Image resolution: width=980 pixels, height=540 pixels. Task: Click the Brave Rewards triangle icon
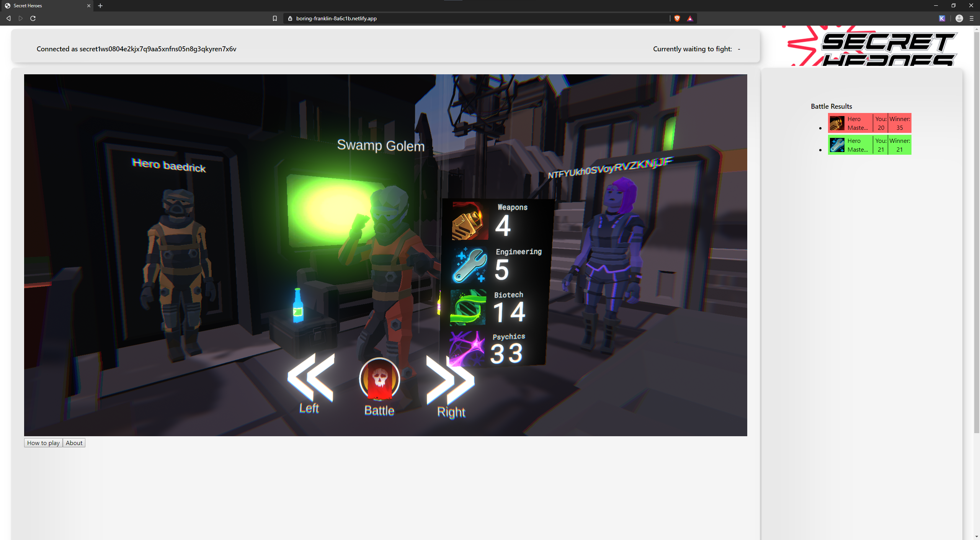[x=690, y=18]
